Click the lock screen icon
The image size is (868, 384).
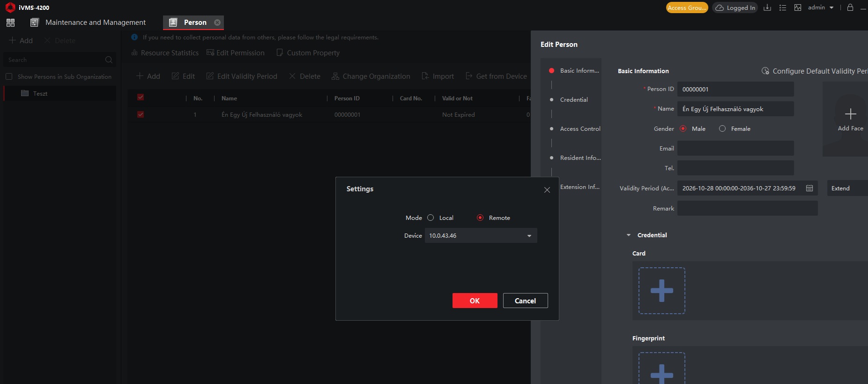(850, 8)
